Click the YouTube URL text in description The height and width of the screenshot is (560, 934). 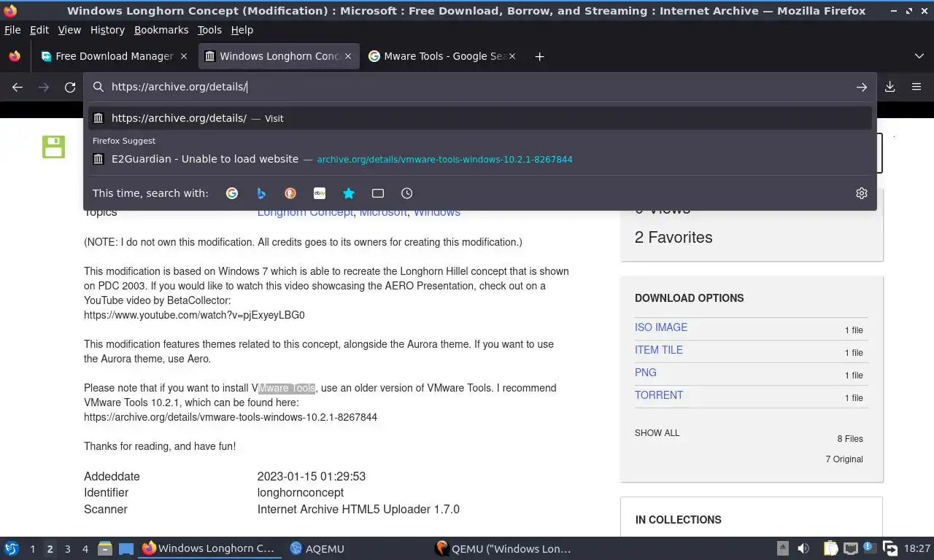[x=194, y=315]
